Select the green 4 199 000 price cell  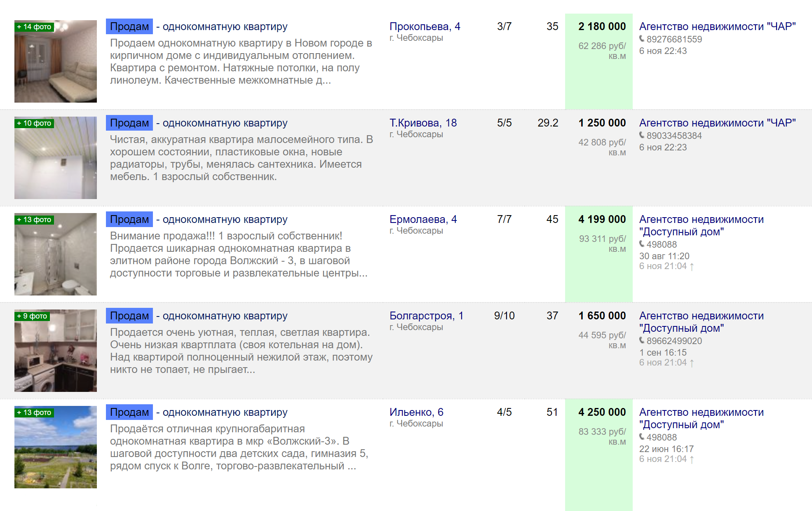coord(599,254)
